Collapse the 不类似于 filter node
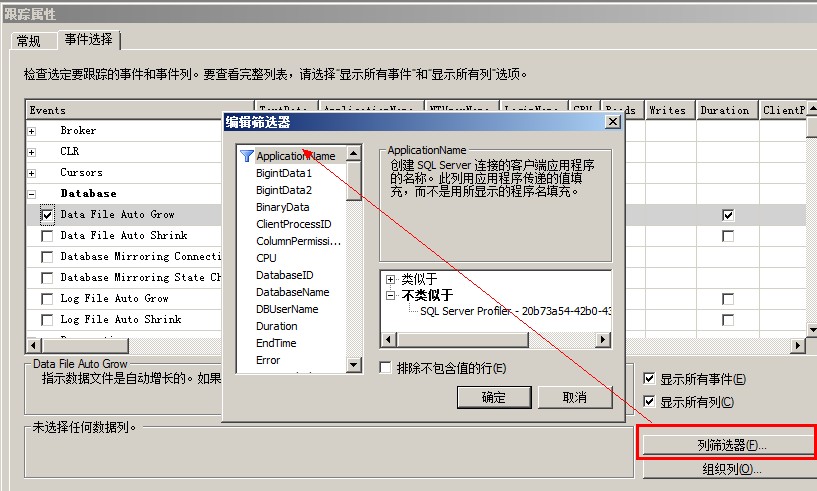Image resolution: width=817 pixels, height=491 pixels. pos(390,296)
